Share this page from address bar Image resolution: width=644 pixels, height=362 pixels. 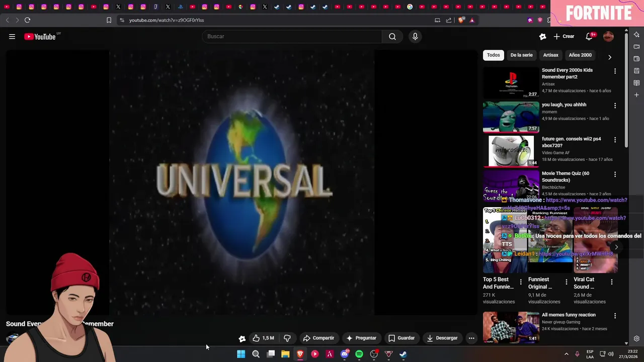click(449, 20)
